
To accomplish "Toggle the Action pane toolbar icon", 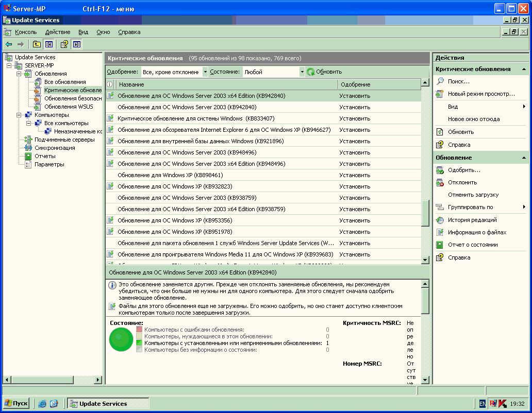I will pyautogui.click(x=77, y=44).
